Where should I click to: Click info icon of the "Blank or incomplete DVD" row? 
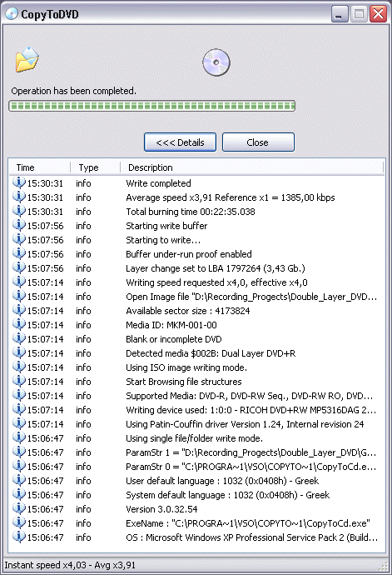[18, 338]
